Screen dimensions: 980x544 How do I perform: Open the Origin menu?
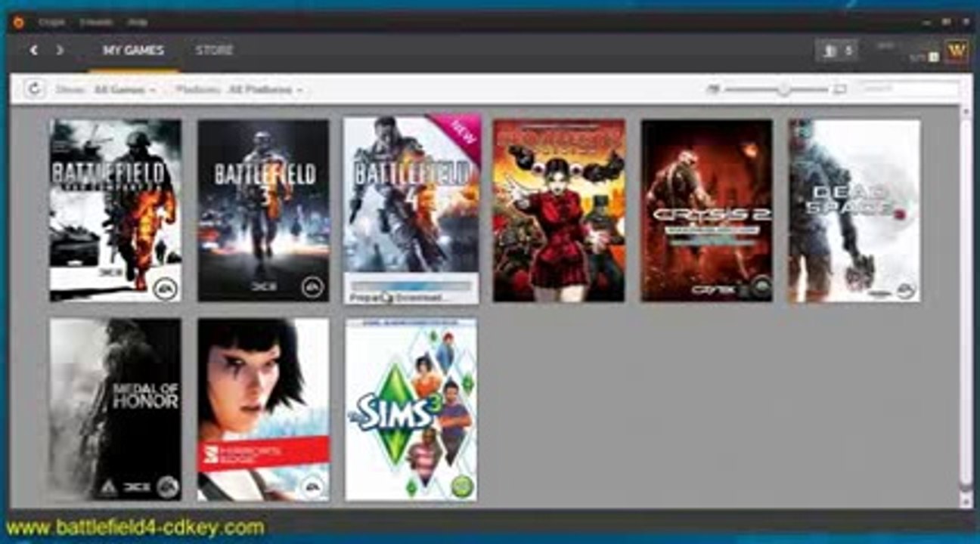[52, 22]
